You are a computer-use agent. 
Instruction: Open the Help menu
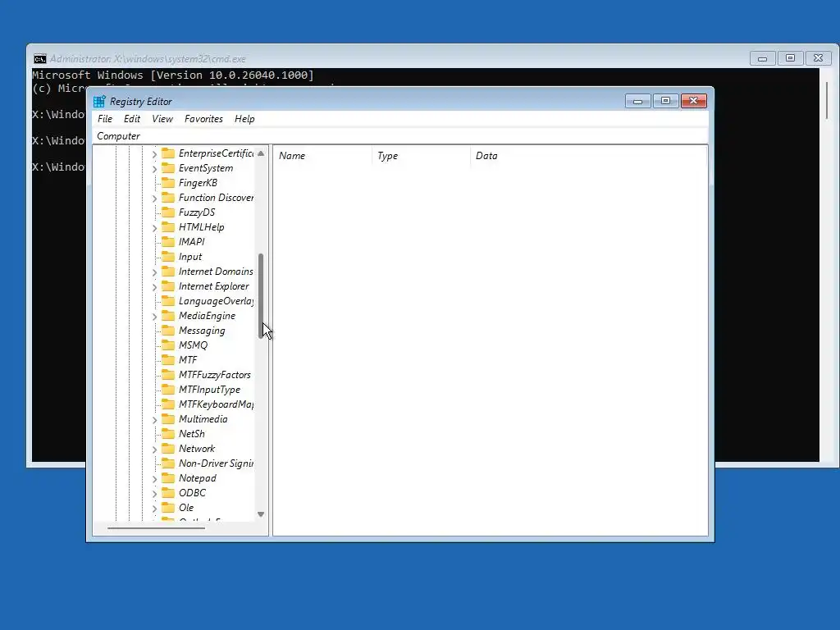(244, 119)
